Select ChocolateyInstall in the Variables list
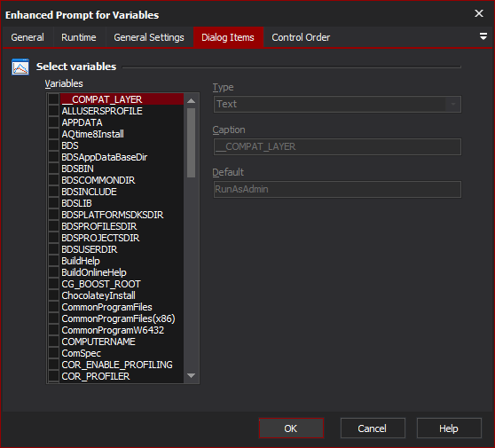 coord(98,295)
